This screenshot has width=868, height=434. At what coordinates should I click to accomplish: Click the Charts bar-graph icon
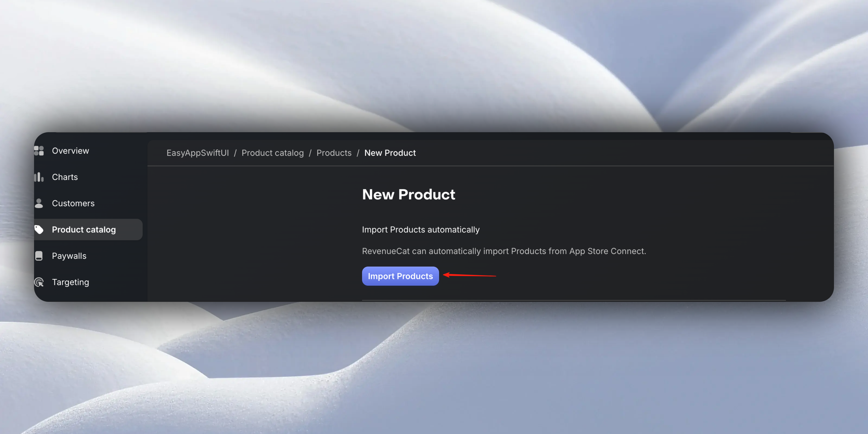tap(39, 177)
